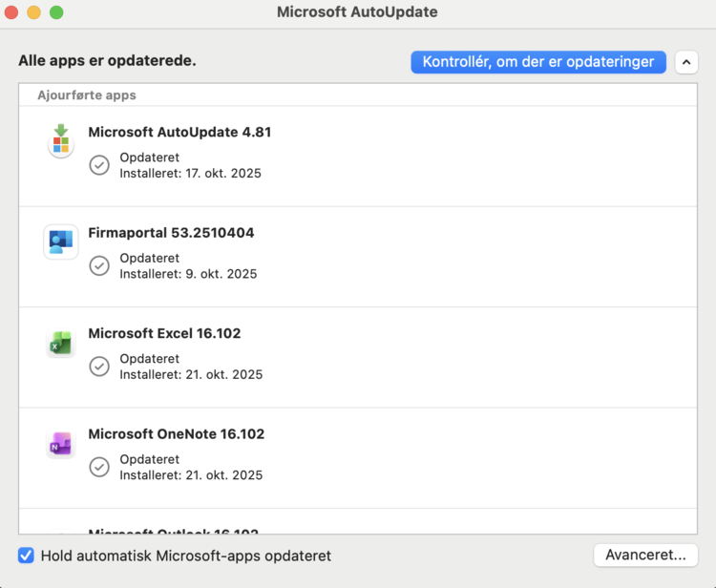Click the partially visible Microsoft Outlook row
716x588 pixels.
coord(173,530)
